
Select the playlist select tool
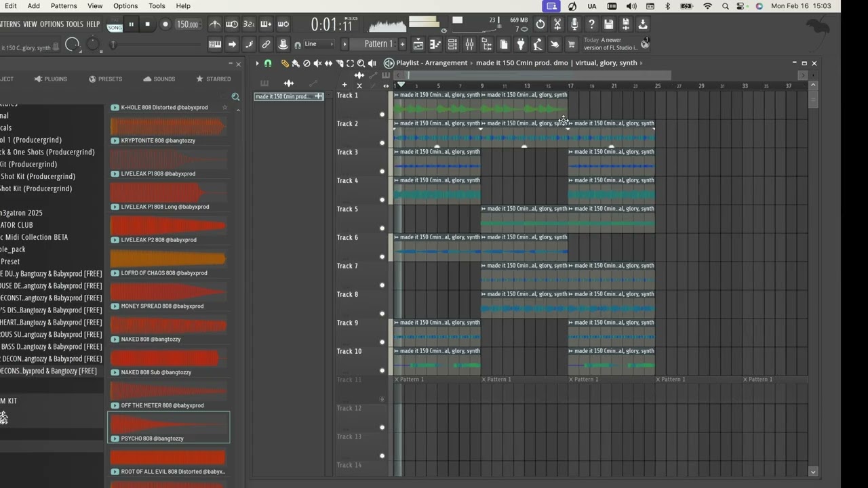click(x=350, y=63)
